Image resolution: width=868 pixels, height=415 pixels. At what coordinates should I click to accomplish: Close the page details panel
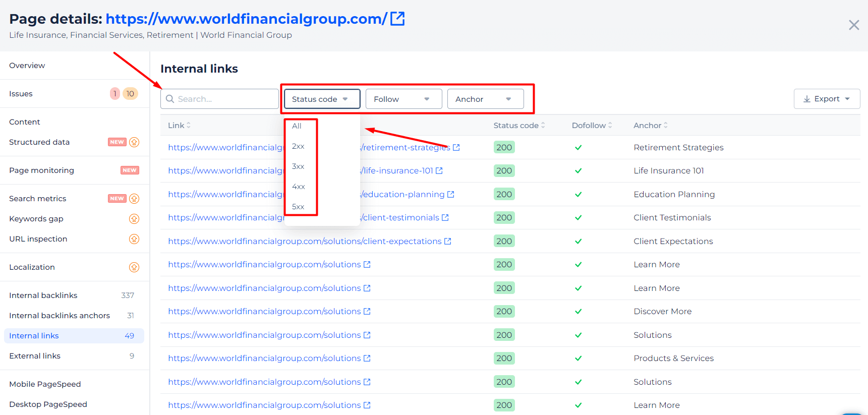click(x=854, y=25)
